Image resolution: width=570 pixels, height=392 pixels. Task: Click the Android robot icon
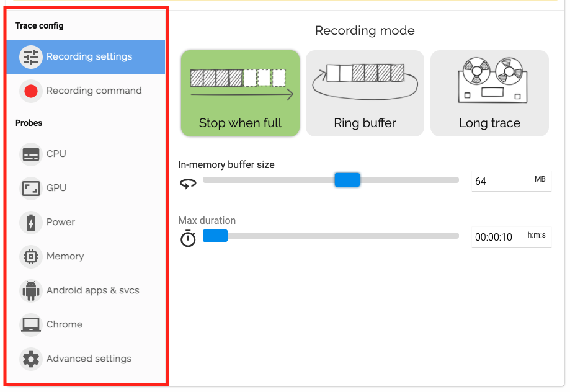[30, 290]
